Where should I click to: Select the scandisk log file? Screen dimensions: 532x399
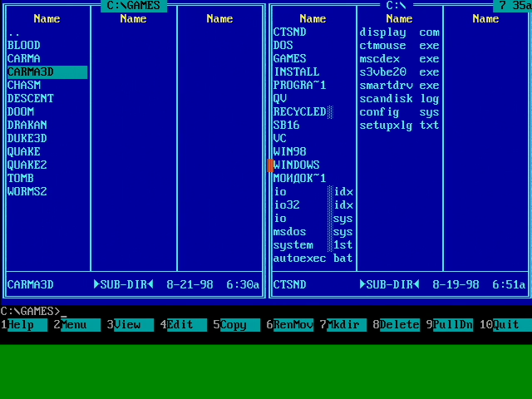pos(399,98)
